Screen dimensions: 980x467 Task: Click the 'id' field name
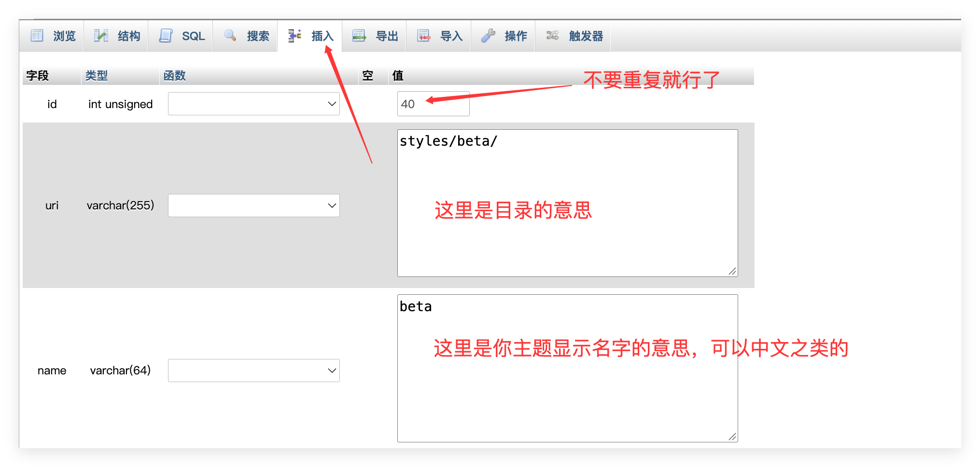pos(52,104)
